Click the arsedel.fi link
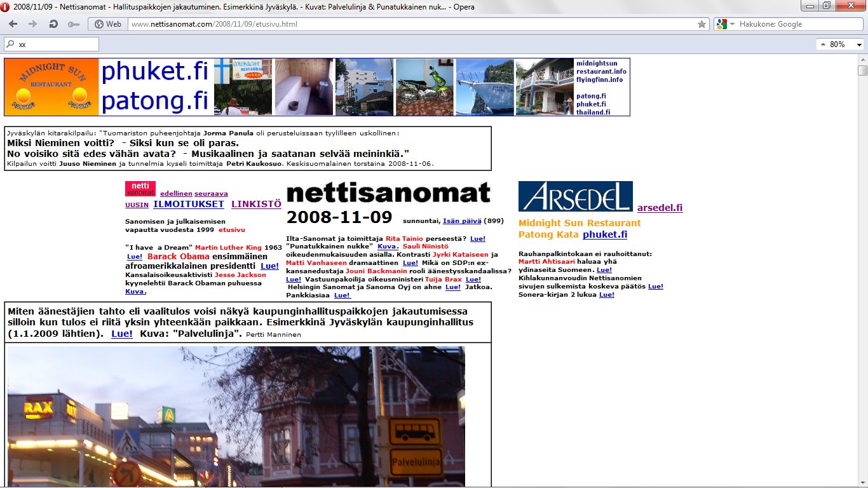868x488 pixels. 660,208
